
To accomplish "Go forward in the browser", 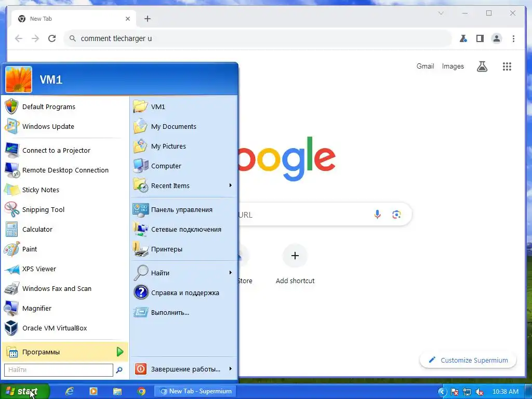I will click(x=35, y=38).
